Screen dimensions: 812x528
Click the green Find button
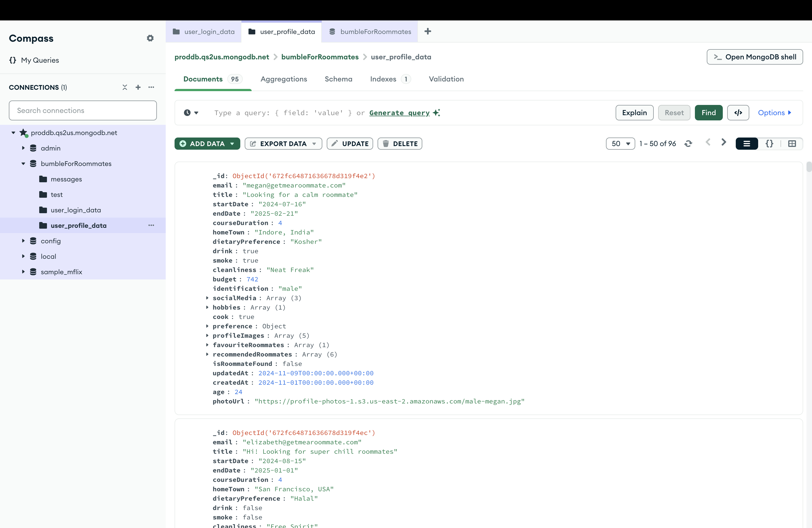708,113
